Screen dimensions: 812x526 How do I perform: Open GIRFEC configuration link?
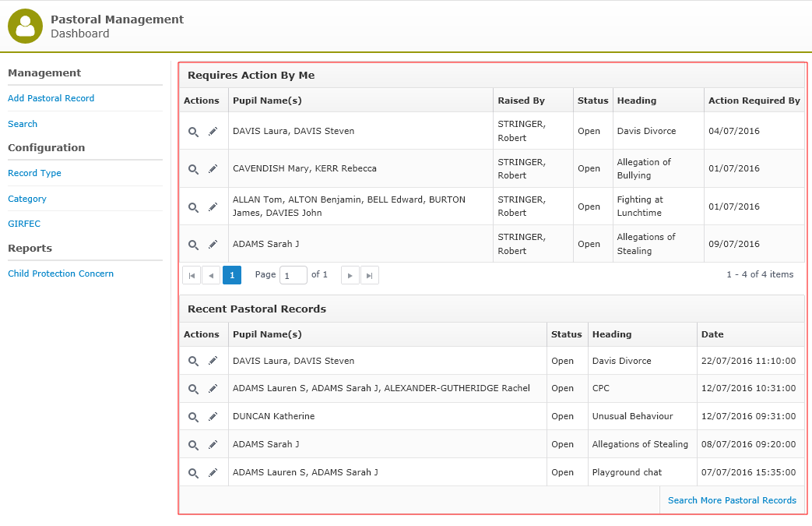[24, 224]
